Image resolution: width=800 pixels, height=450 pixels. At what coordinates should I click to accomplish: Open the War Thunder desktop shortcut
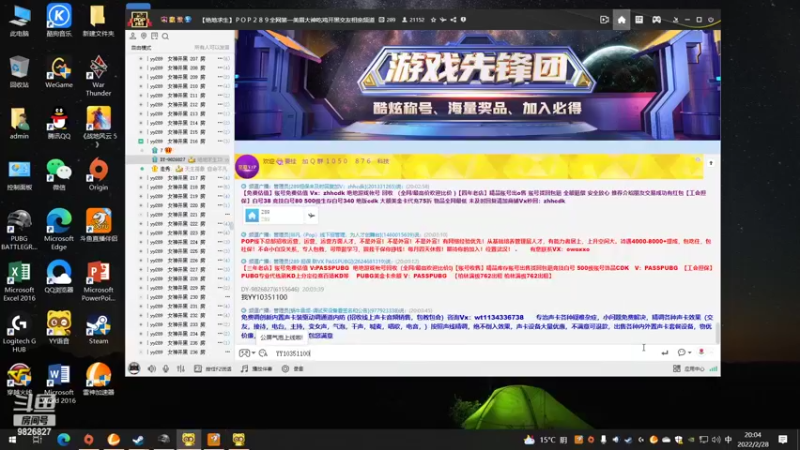pos(98,76)
